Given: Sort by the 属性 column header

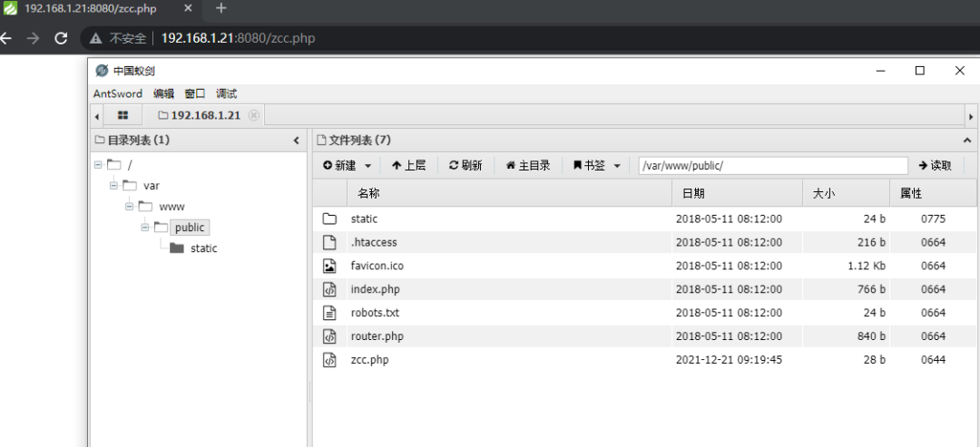Looking at the screenshot, I should click(933, 193).
